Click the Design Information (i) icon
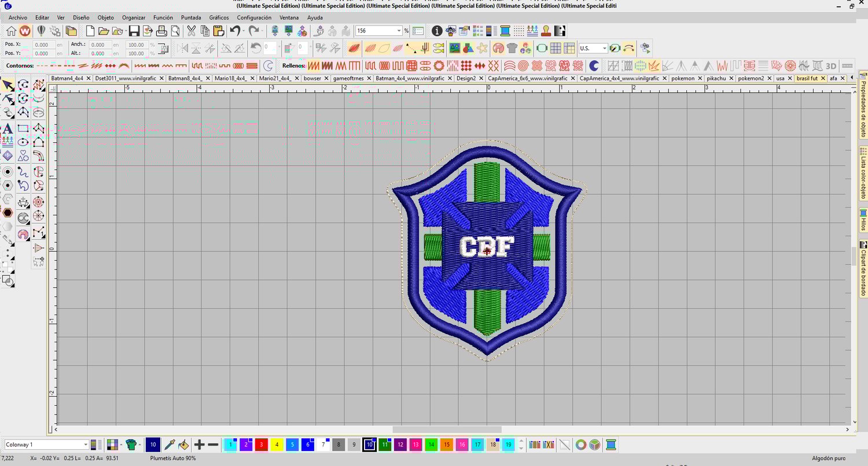This screenshot has width=868, height=466. point(437,31)
